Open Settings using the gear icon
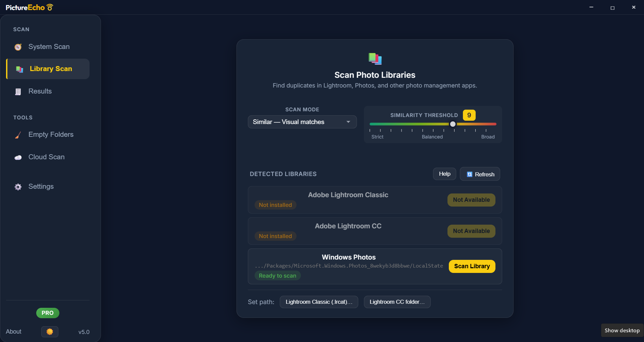This screenshot has width=644, height=342. 18,187
